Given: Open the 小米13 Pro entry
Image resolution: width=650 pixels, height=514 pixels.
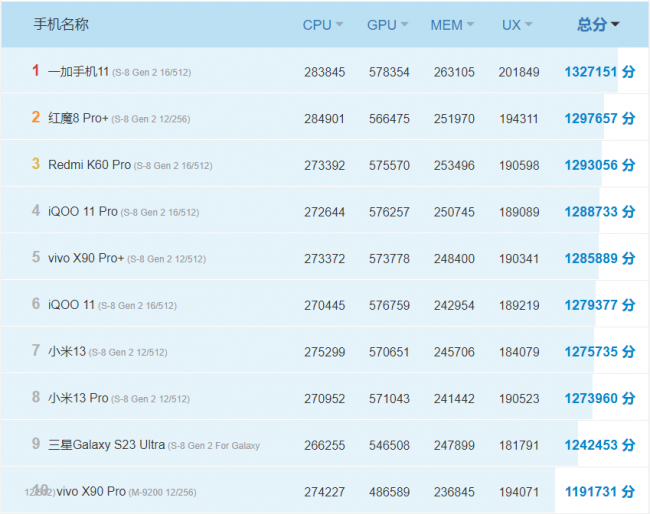Looking at the screenshot, I should 78,398.
